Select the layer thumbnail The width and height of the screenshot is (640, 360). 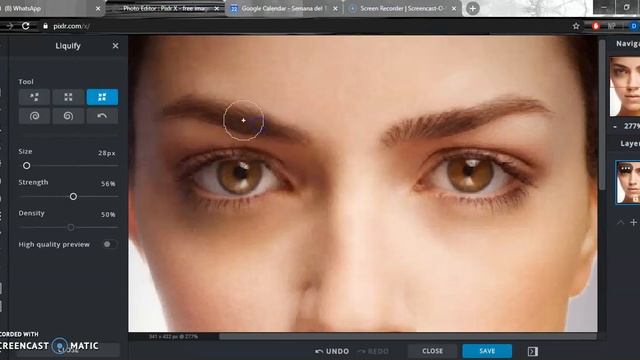tap(628, 182)
